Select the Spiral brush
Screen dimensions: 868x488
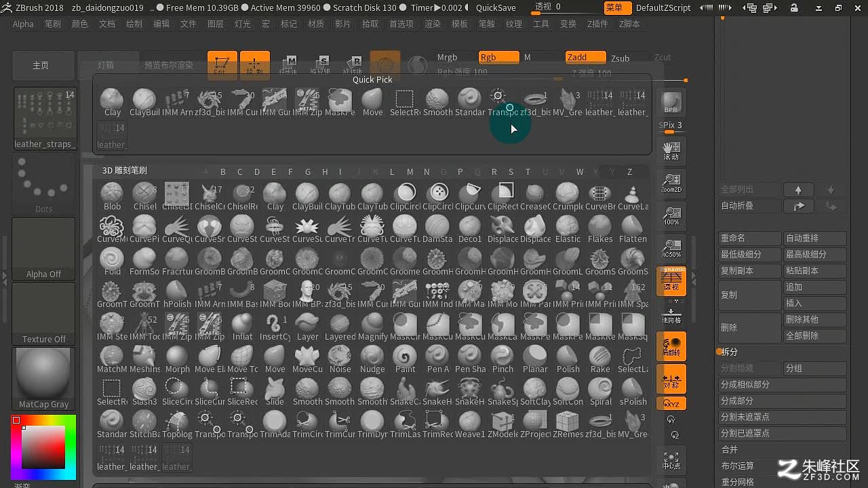tap(600, 392)
